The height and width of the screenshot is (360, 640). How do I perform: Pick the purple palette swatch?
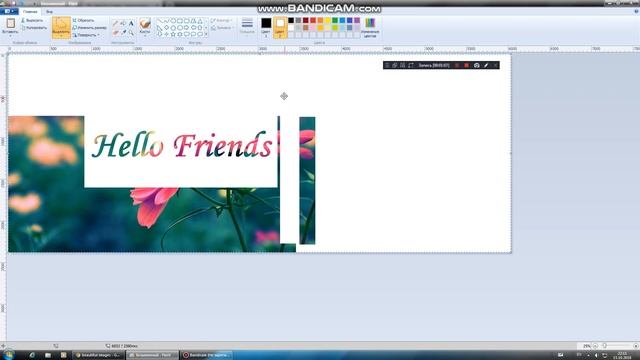[357, 20]
